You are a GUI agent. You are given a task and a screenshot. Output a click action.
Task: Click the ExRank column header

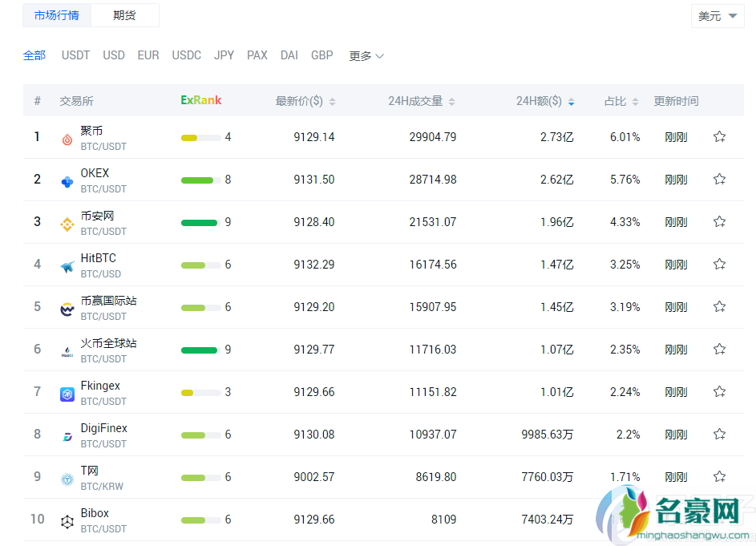click(x=201, y=100)
